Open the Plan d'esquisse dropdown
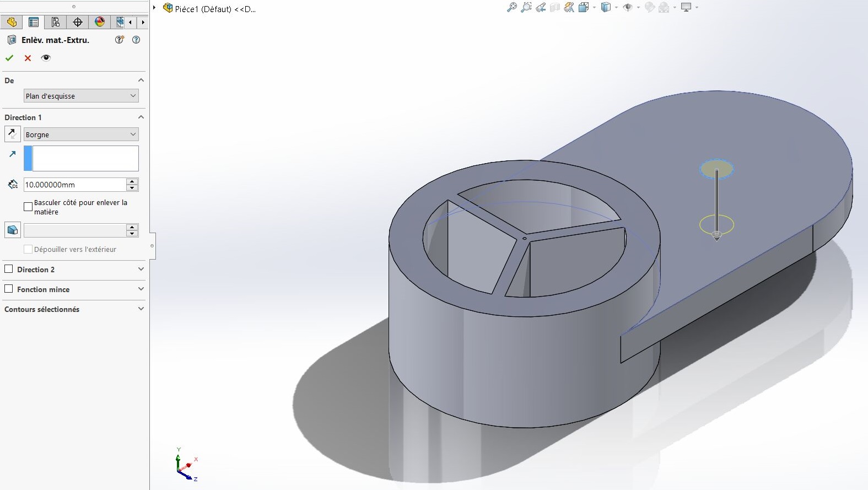 click(x=81, y=96)
